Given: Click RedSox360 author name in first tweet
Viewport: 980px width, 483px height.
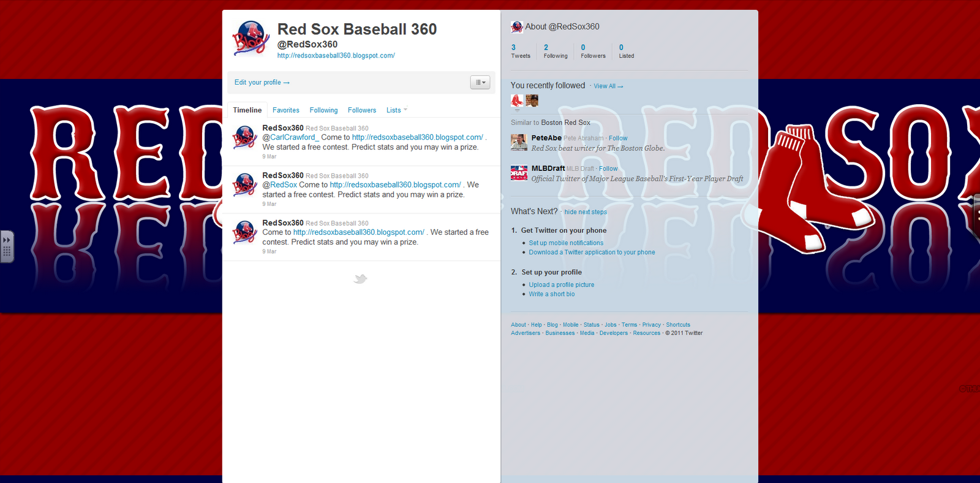Looking at the screenshot, I should tap(283, 128).
